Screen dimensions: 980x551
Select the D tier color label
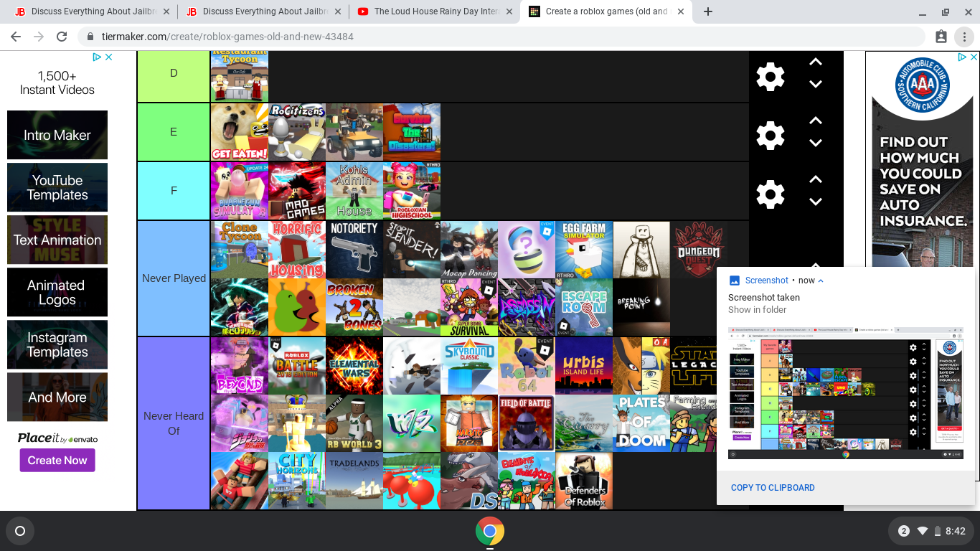point(174,73)
